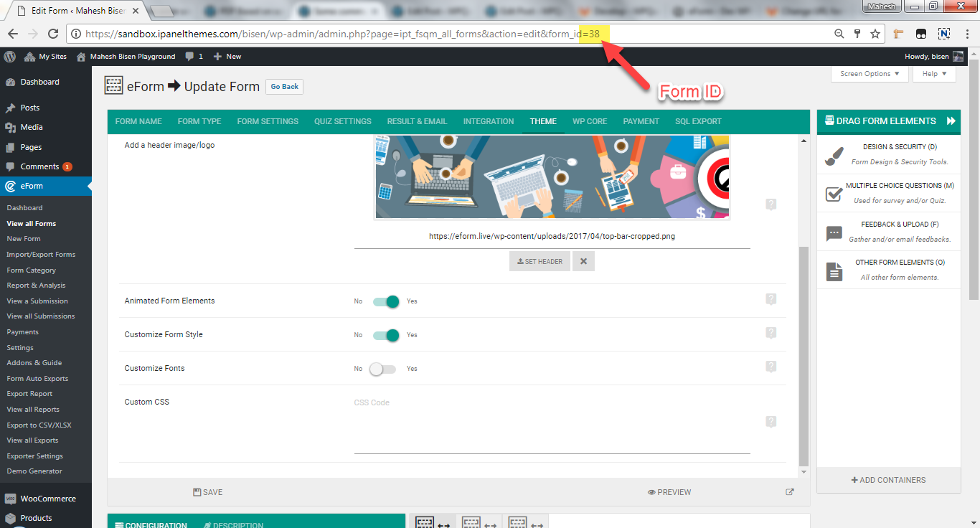Open the Payment tab

point(641,121)
